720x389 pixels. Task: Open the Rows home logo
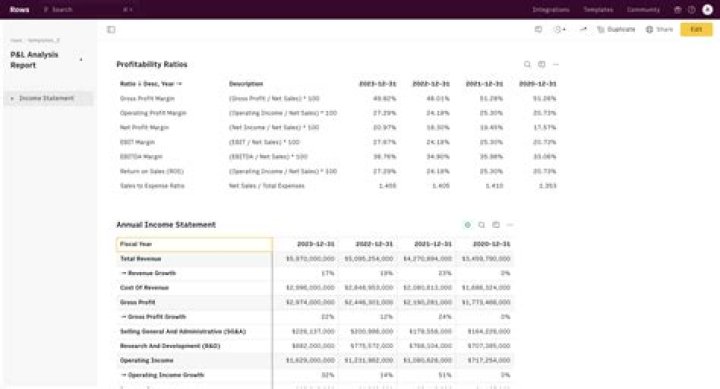(19, 9)
